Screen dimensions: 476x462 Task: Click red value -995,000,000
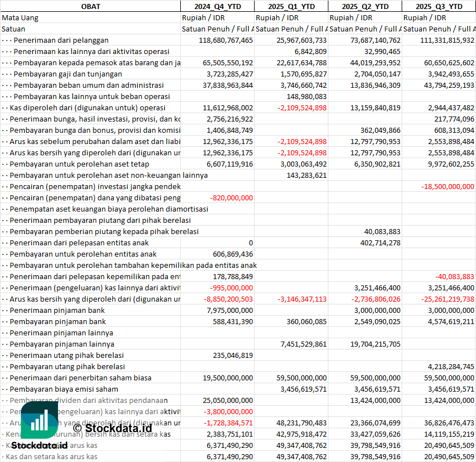point(232,287)
